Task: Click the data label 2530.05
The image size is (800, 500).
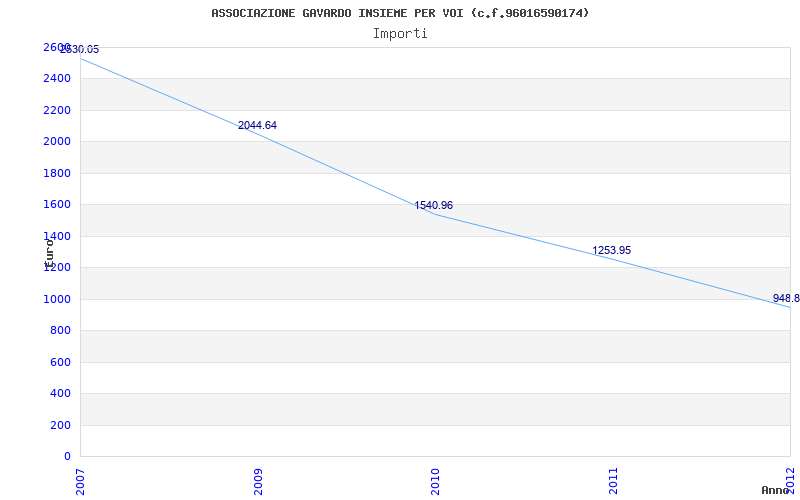Action: pos(80,49)
